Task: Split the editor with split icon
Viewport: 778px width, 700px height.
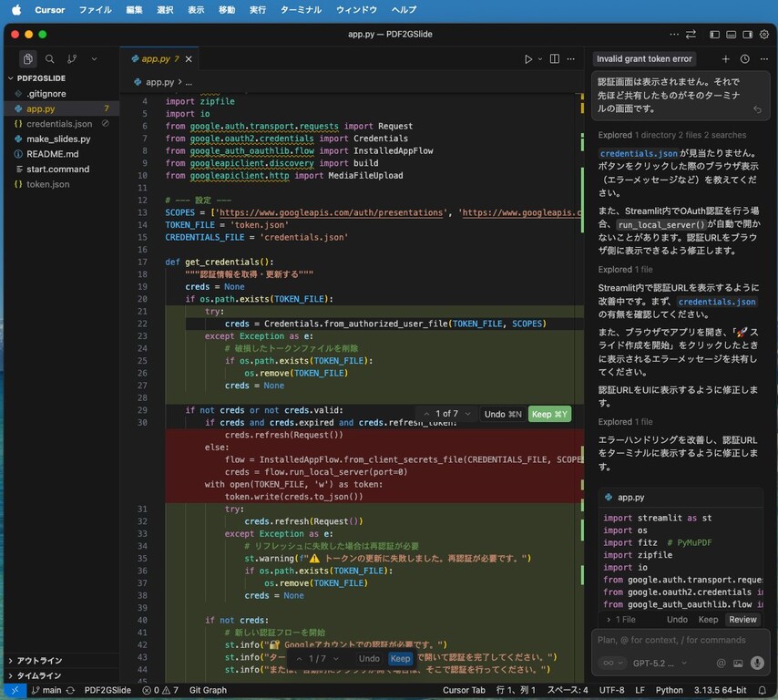Action: click(x=554, y=59)
